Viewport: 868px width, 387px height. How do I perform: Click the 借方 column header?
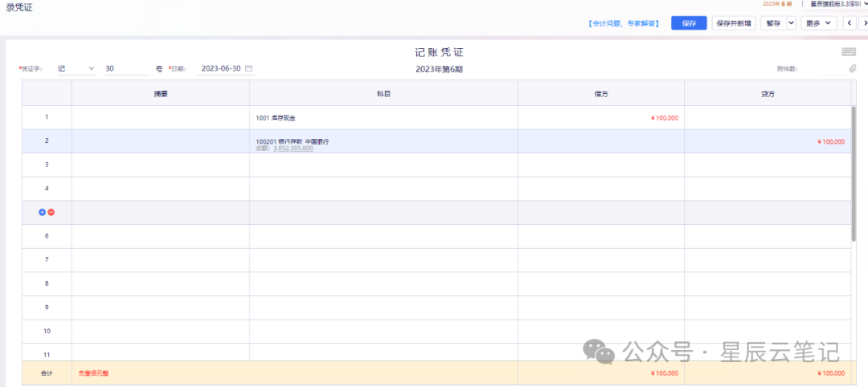tap(600, 93)
